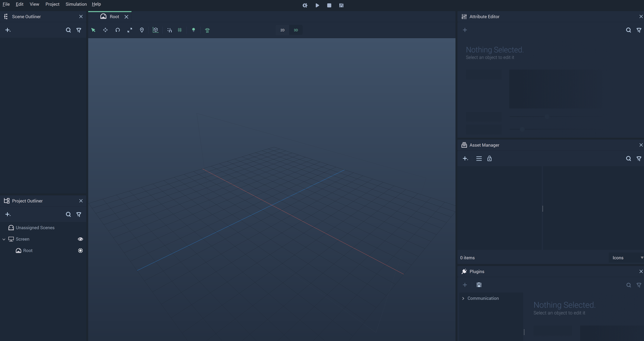Click the Asset Manager panel icon

[464, 145]
